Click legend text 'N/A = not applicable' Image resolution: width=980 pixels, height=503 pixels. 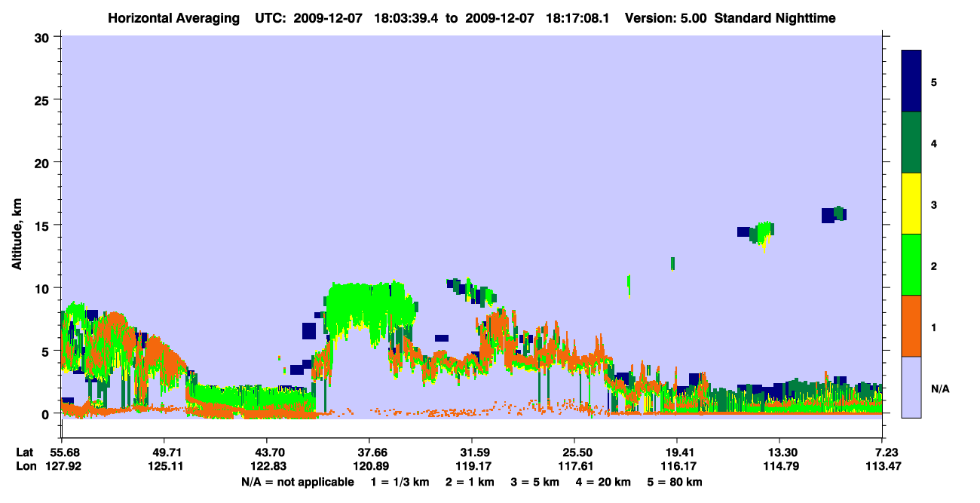298,482
